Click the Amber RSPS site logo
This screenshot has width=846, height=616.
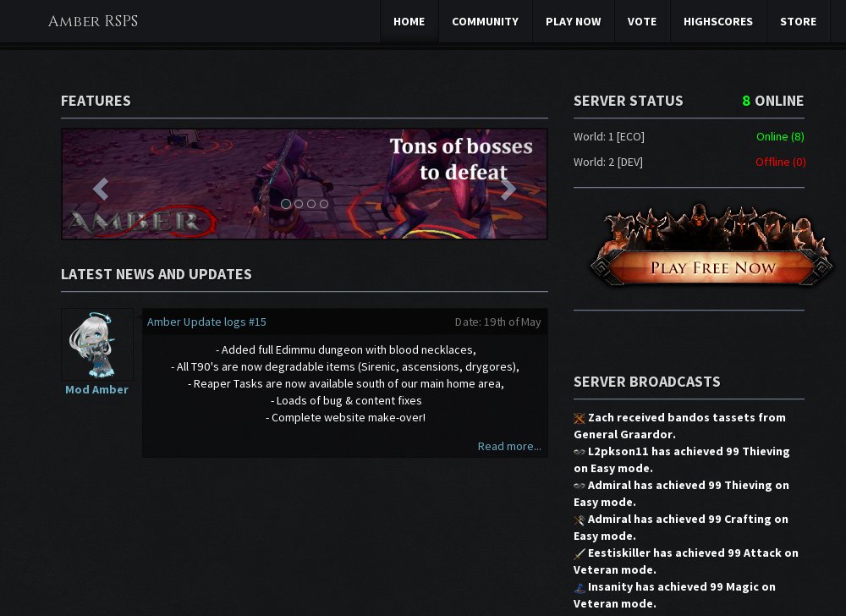click(x=93, y=21)
